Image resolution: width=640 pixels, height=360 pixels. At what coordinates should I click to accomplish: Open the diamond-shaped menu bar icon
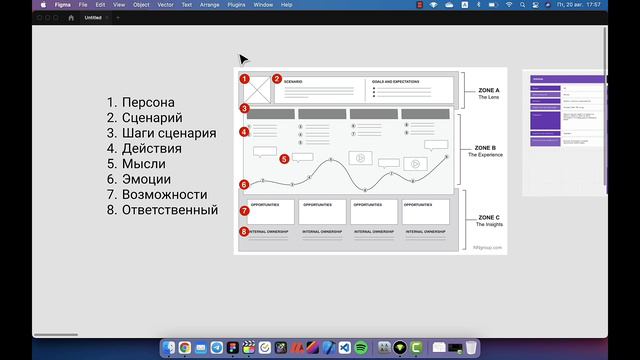point(433,5)
